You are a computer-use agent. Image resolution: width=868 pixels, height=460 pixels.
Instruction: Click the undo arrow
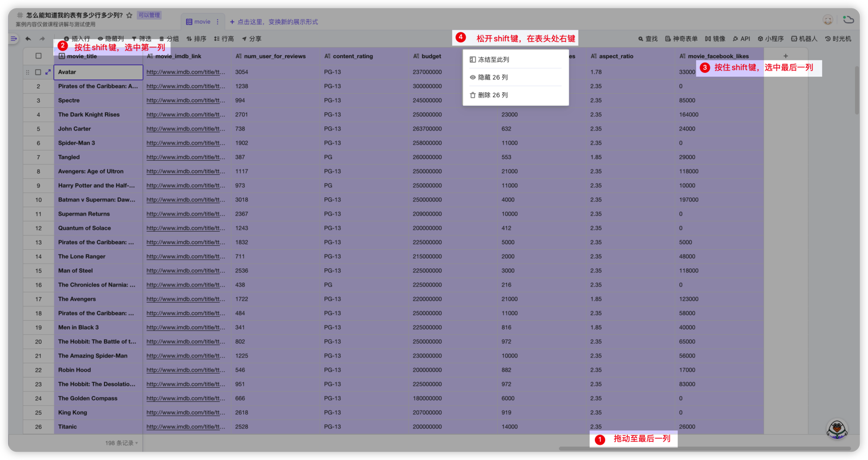28,39
